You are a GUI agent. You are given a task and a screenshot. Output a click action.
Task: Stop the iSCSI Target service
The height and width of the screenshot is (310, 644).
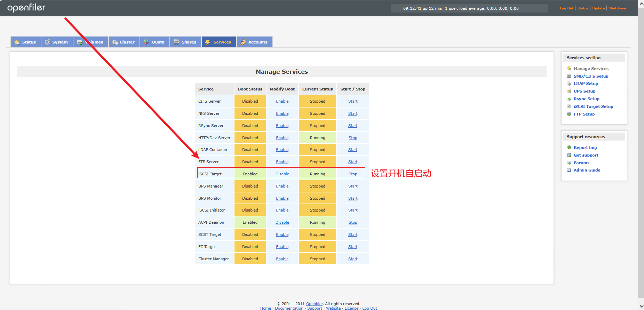353,174
